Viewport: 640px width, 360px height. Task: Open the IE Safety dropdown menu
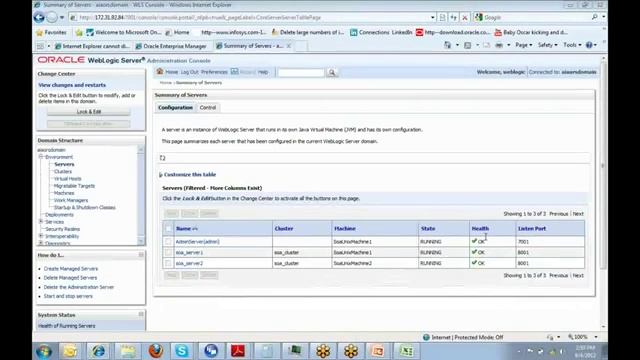tap(547, 45)
